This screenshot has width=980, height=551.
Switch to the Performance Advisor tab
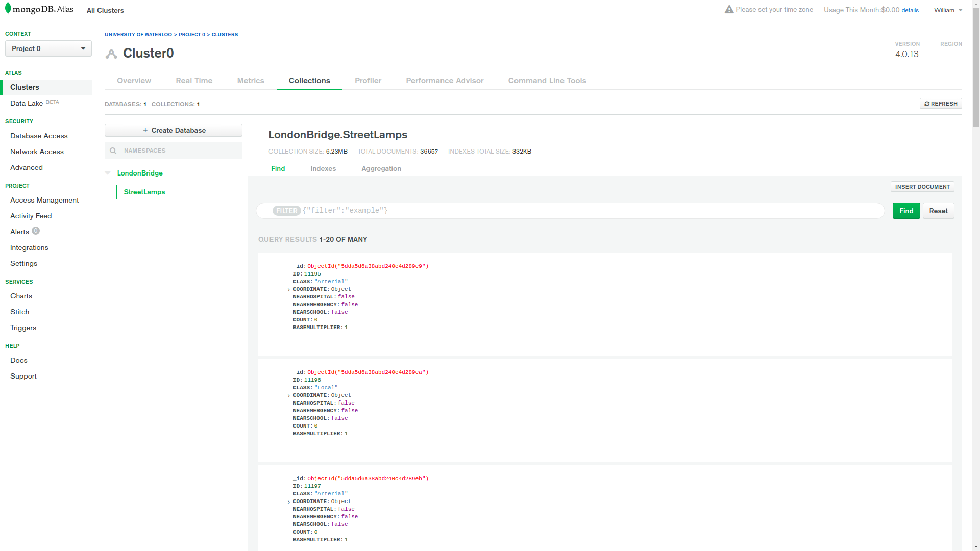coord(444,81)
